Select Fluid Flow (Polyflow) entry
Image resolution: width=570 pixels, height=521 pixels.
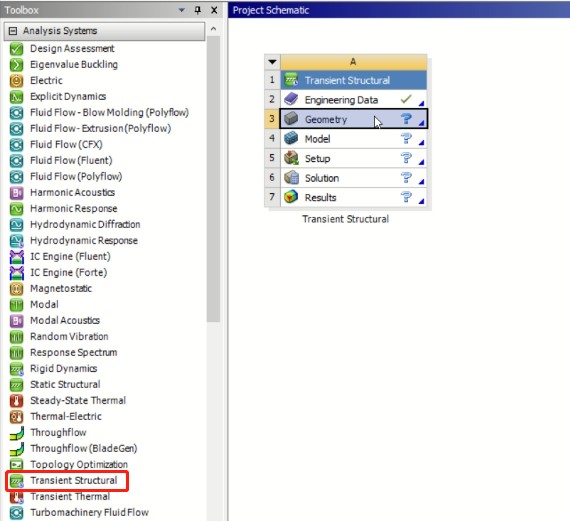pos(76,177)
